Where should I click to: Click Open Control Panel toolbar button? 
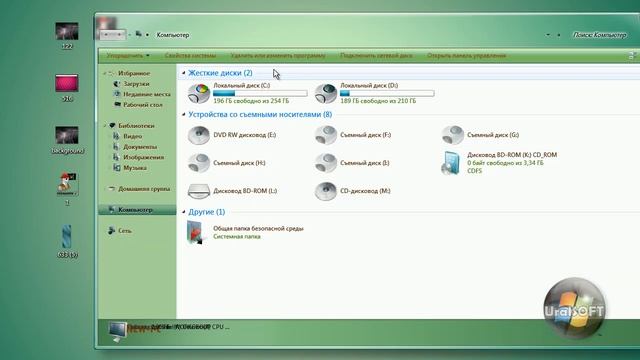pos(467,56)
